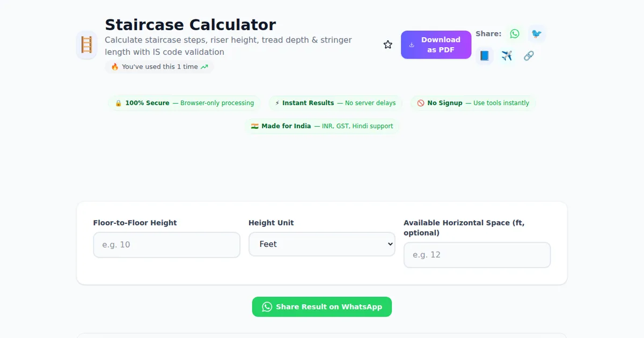The width and height of the screenshot is (644, 338).
Task: Share on Facebook using the blue book icon
Action: click(485, 56)
